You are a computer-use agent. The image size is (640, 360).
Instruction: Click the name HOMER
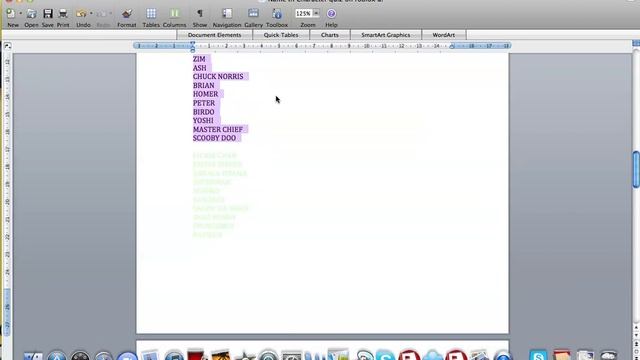205,94
